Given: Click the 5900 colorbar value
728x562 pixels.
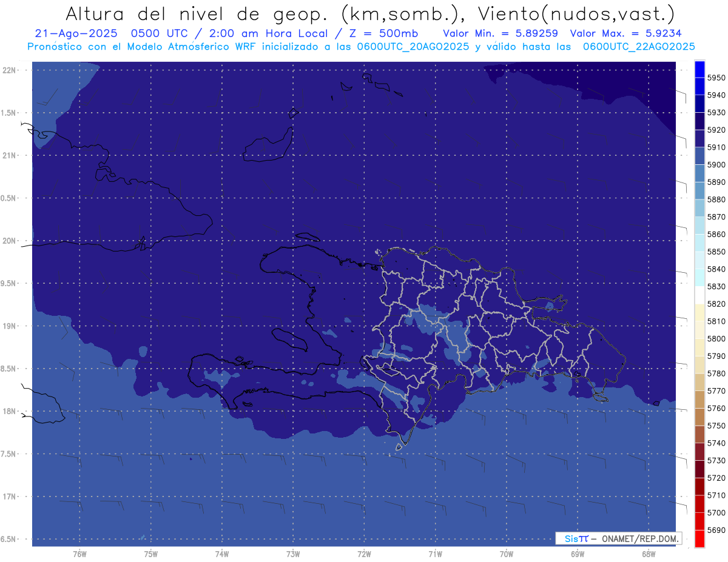Looking at the screenshot, I should point(716,164).
